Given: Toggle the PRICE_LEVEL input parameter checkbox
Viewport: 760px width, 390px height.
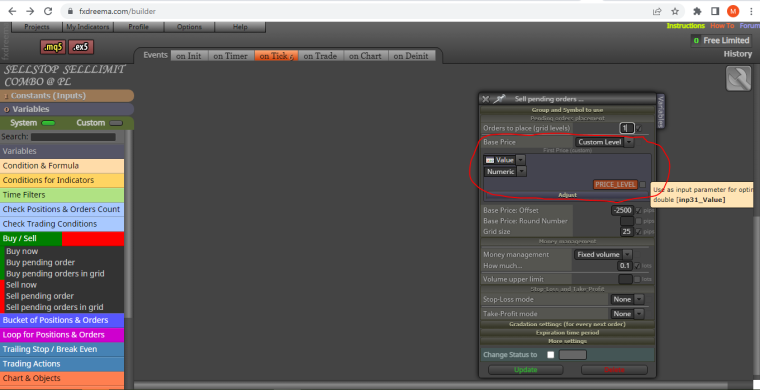Looking at the screenshot, I should [642, 185].
